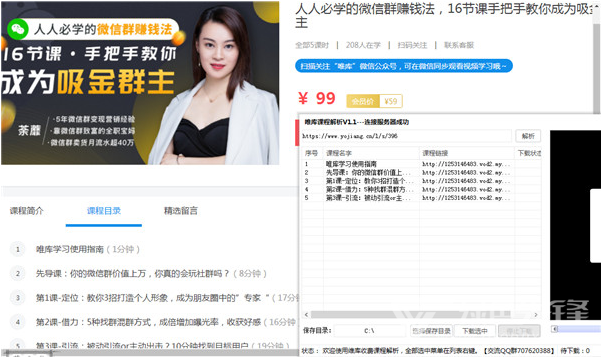Screen dimensions: 606x364
Task: Click the web page's vertical scrollbar at right
Action: pyautogui.click(x=596, y=58)
